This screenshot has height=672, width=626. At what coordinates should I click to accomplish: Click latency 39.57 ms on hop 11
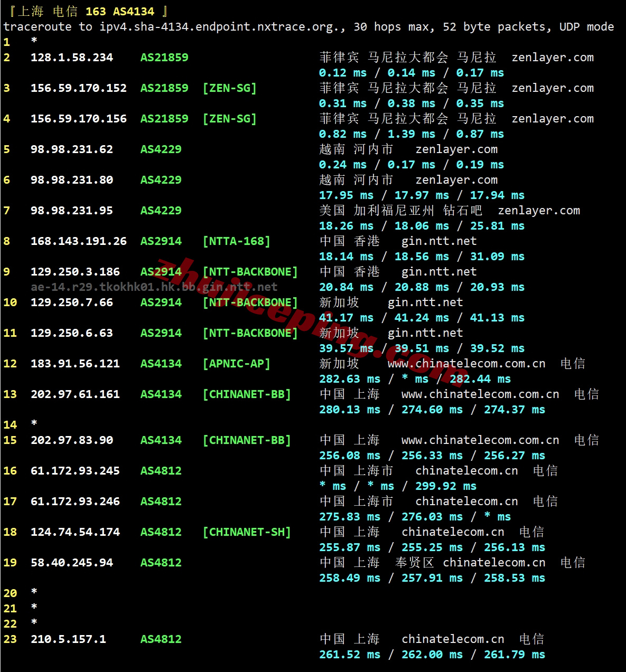(346, 348)
